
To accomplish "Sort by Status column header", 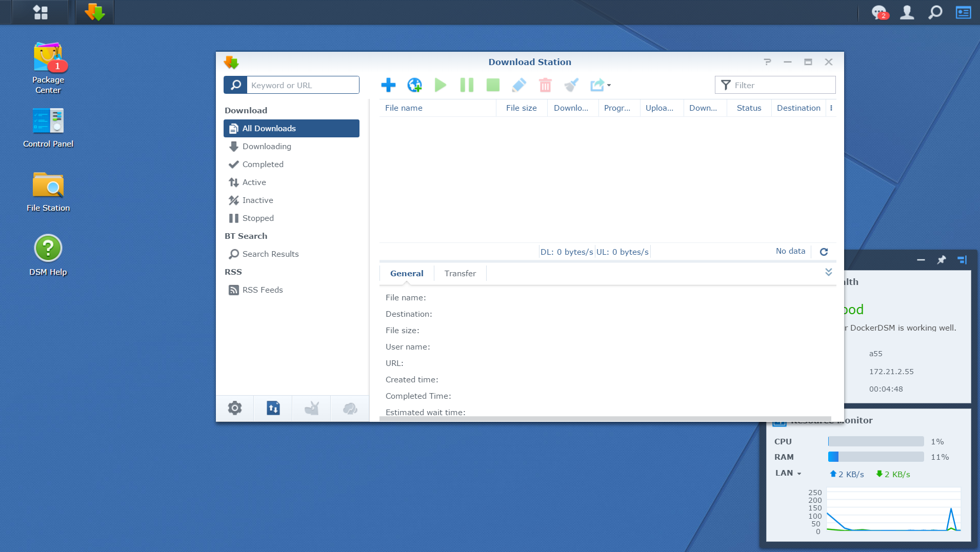I will point(749,108).
